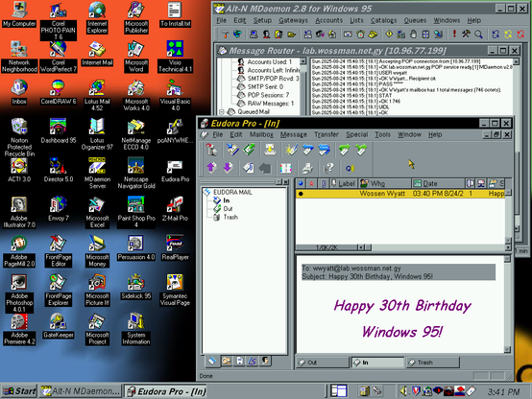Click the Delete message trash can icon
Image resolution: width=532 pixels, height=399 pixels.
coord(211,150)
